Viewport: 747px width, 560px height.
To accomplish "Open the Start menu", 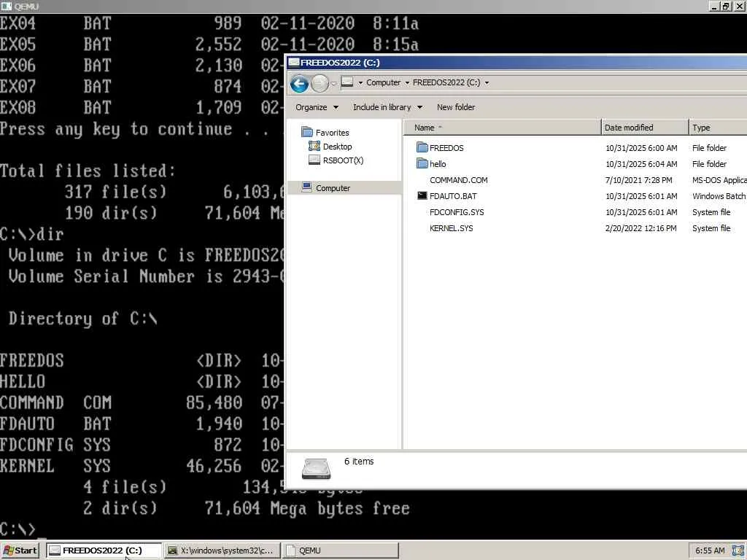I will (x=20, y=551).
